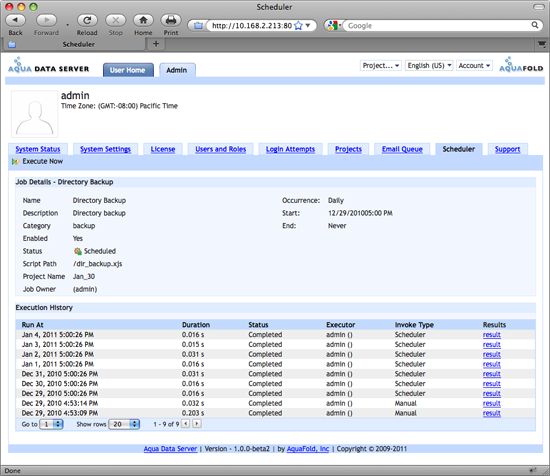Open the System Settings tab
Image resolution: width=550 pixels, height=476 pixels.
click(x=105, y=149)
